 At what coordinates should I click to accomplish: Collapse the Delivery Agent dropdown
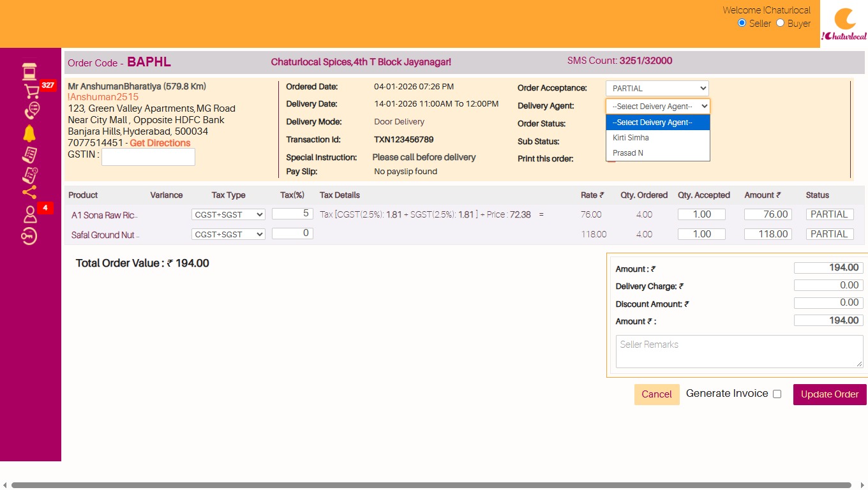pyautogui.click(x=658, y=106)
